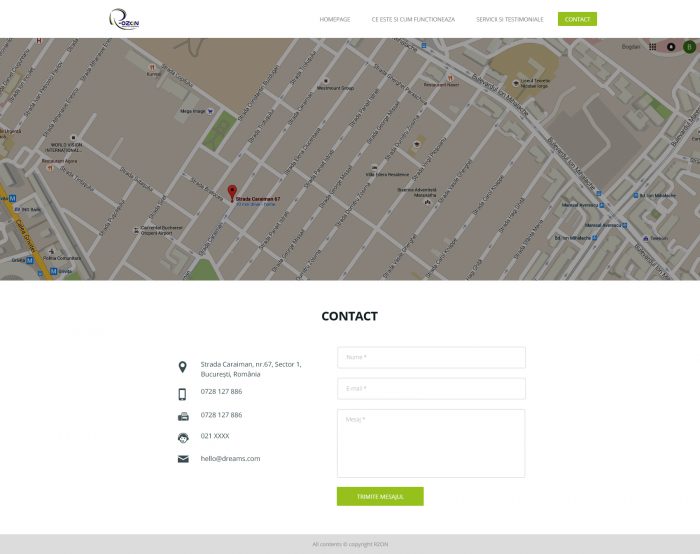Click the envelope email icon
This screenshot has width=700, height=554.
[x=183, y=459]
